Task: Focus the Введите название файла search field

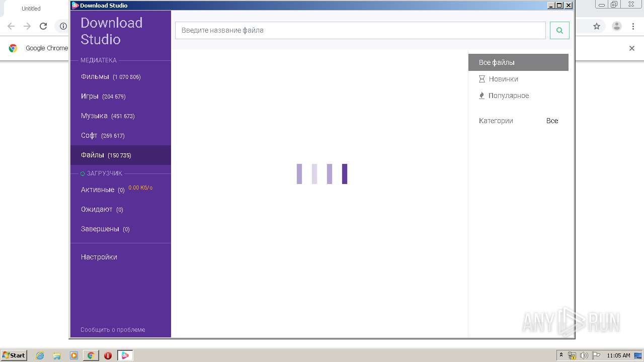Action: [360, 30]
